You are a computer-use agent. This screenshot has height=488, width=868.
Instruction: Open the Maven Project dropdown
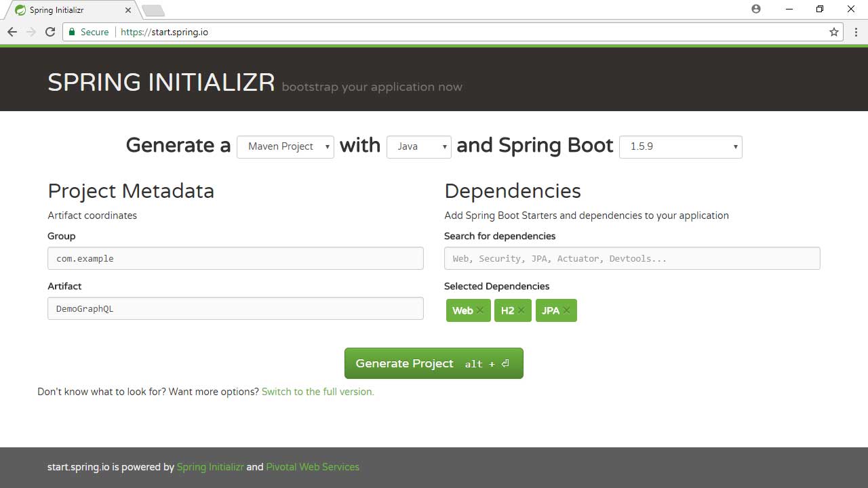285,146
